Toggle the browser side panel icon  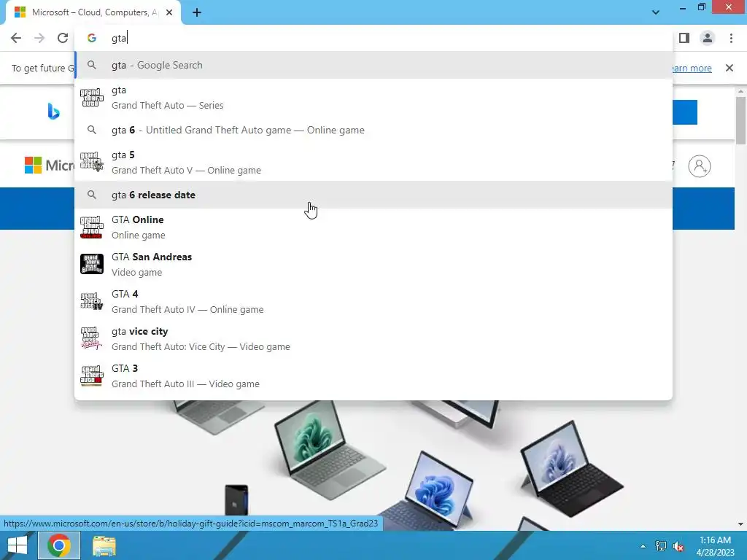[x=684, y=38]
